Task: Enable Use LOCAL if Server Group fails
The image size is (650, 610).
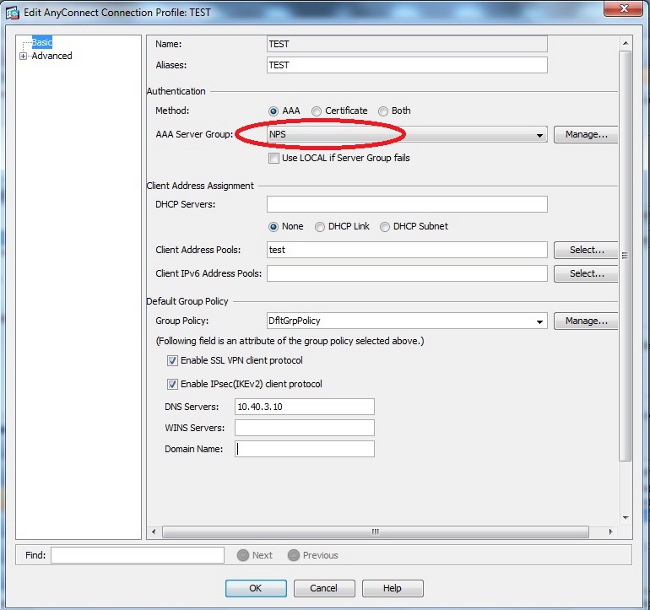Action: (274, 158)
